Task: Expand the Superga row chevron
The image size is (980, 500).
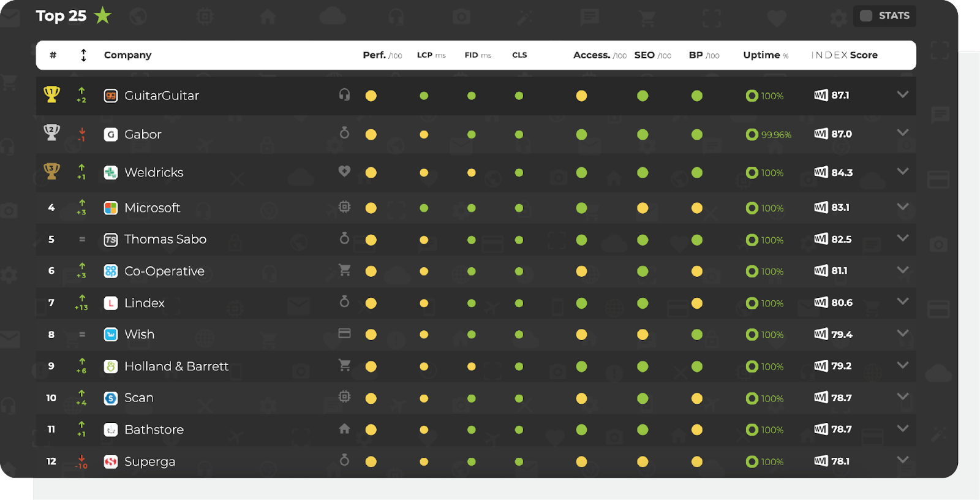Action: pos(903,460)
